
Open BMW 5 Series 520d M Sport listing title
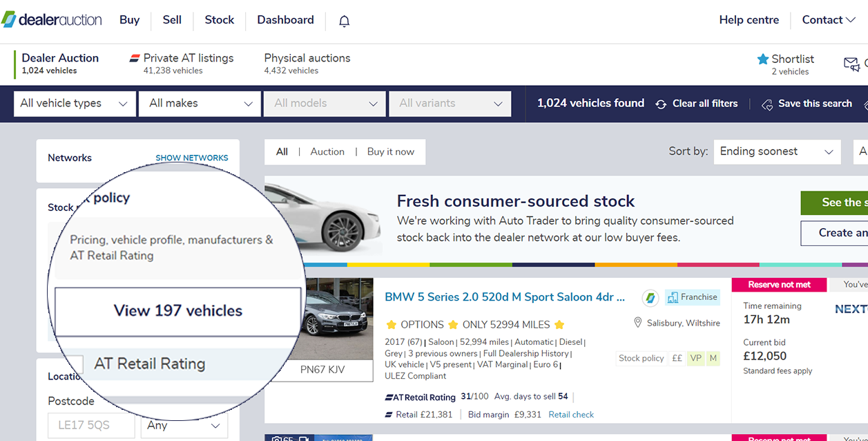coord(505,297)
